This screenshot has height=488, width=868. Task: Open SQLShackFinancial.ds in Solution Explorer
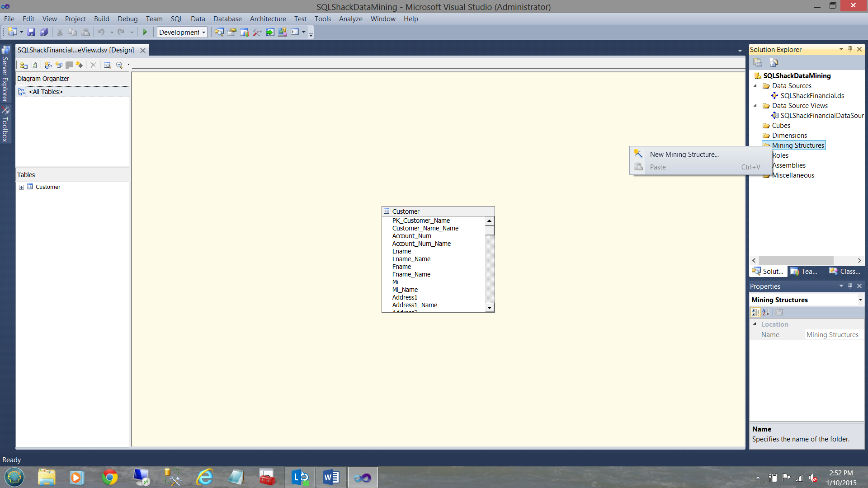[812, 96]
